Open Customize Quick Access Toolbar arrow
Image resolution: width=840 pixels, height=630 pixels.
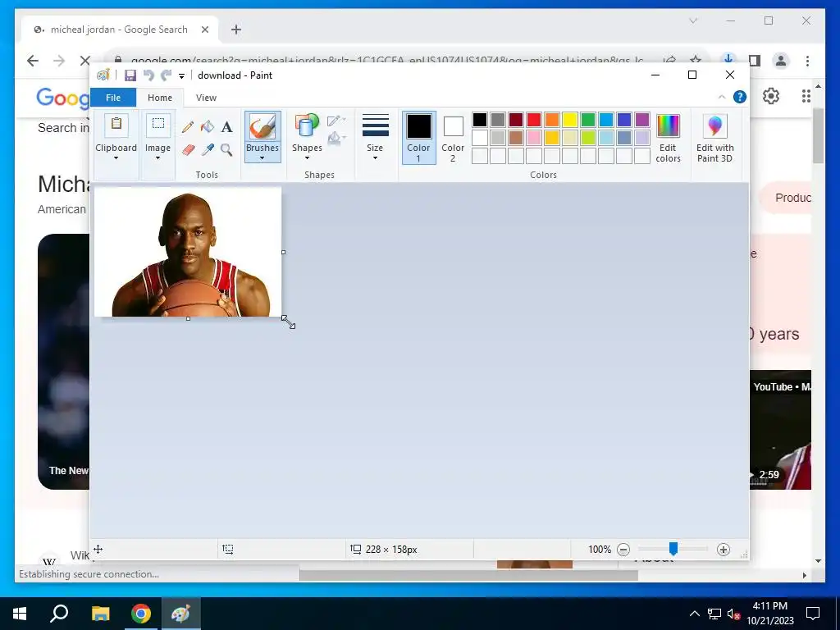181,76
